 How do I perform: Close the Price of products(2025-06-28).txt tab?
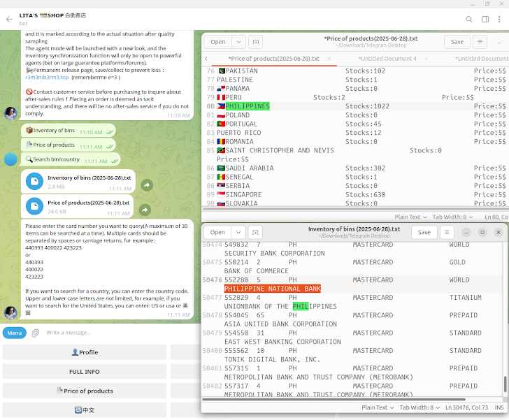329,59
